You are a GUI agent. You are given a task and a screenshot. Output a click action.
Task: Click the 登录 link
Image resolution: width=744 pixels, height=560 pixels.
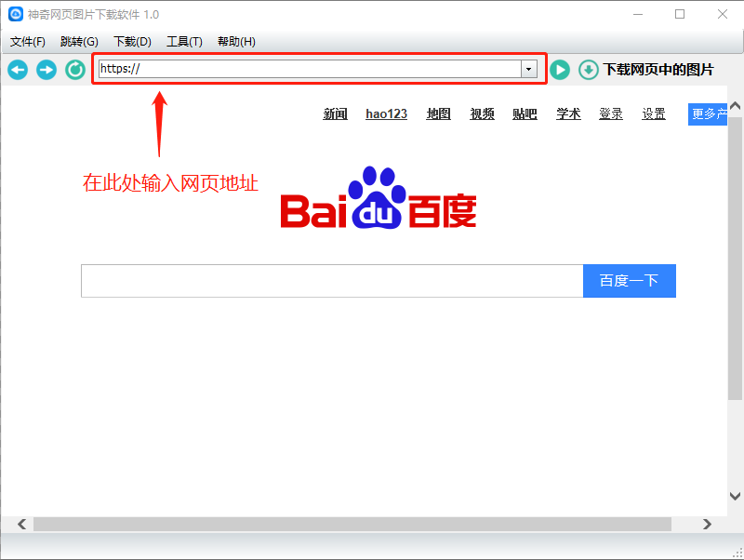(x=610, y=113)
